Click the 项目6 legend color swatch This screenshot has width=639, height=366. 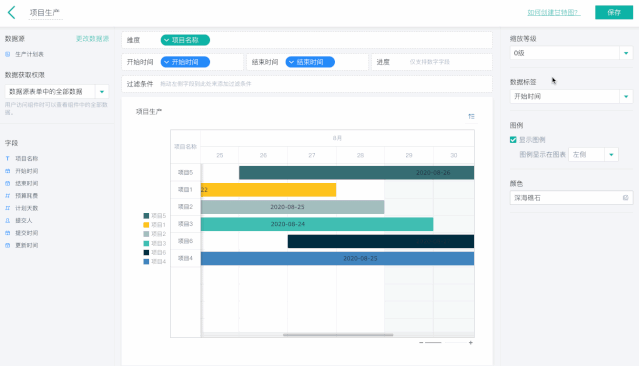146,252
